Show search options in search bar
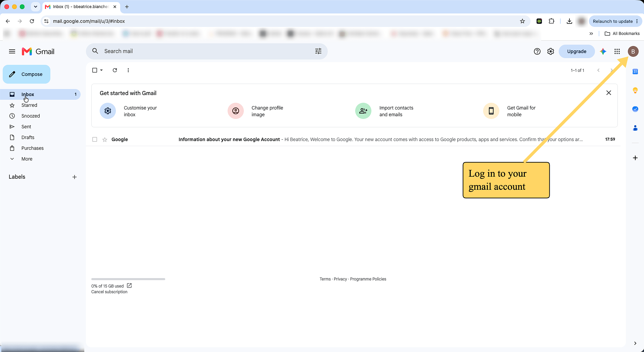This screenshot has height=352, width=644. coord(318,51)
